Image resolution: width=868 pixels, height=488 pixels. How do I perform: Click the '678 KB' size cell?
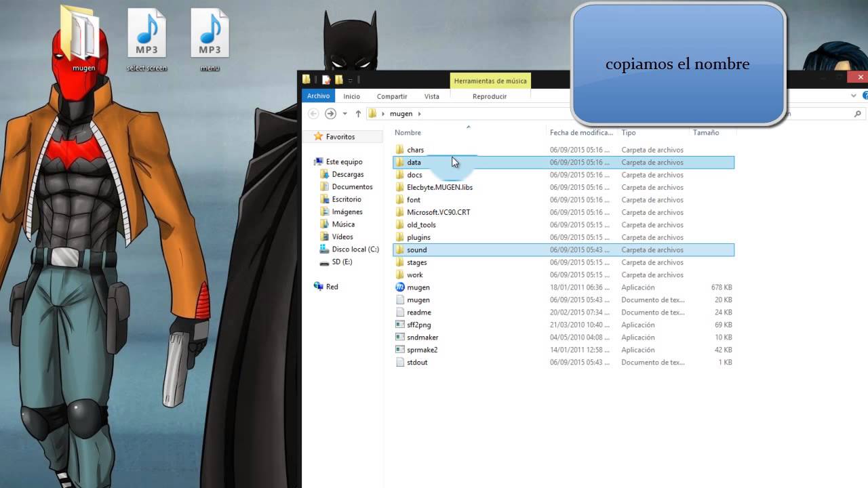tap(722, 287)
